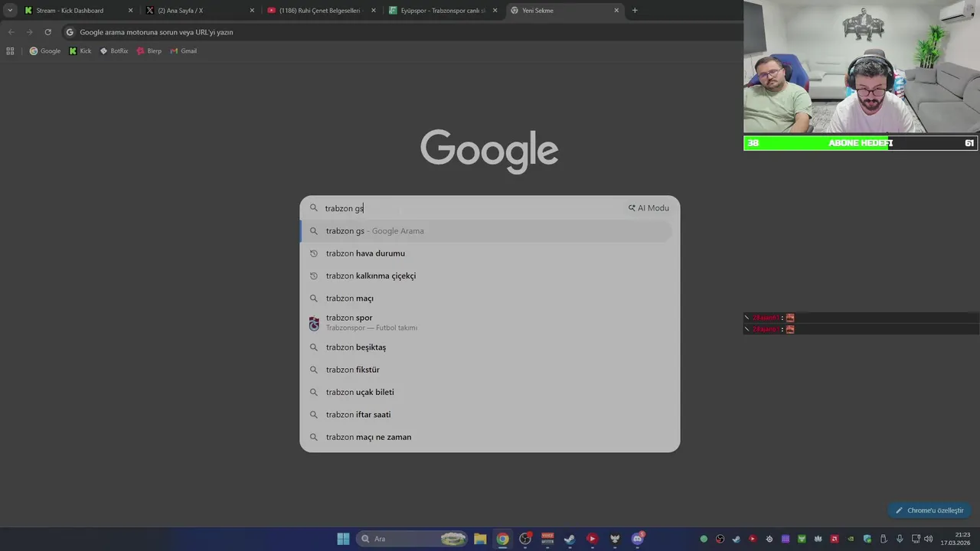Image resolution: width=980 pixels, height=551 pixels.
Task: Click the NVIDIA icon in system tray
Action: click(851, 539)
